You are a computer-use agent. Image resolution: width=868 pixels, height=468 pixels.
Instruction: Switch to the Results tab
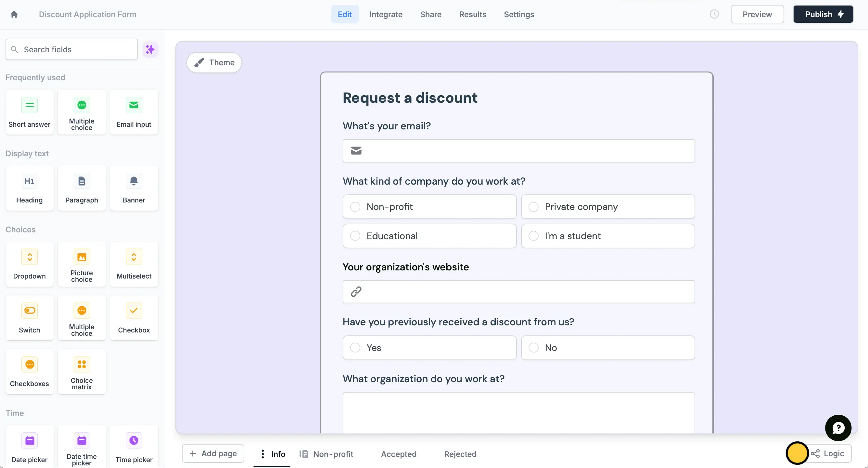tap(472, 14)
